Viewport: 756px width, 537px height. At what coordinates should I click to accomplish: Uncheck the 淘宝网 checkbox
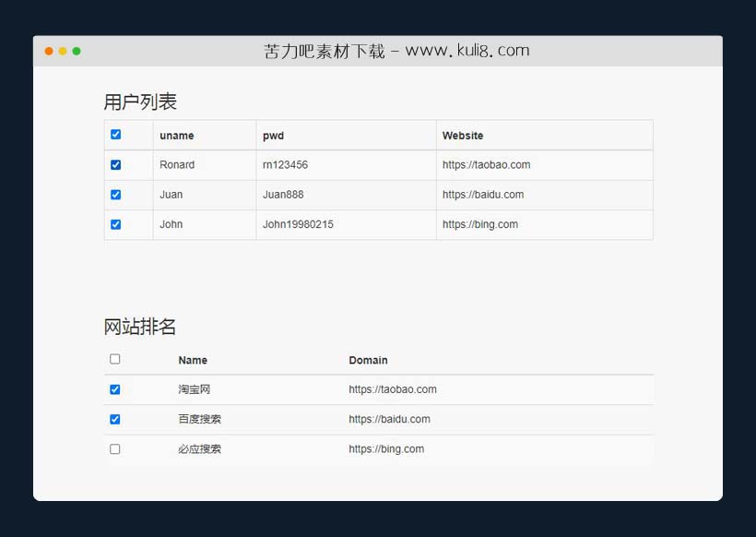pos(114,388)
